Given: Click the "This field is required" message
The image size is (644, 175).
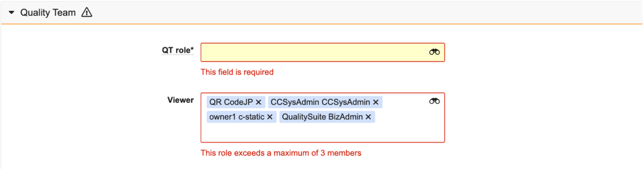Looking at the screenshot, I should point(237,72).
